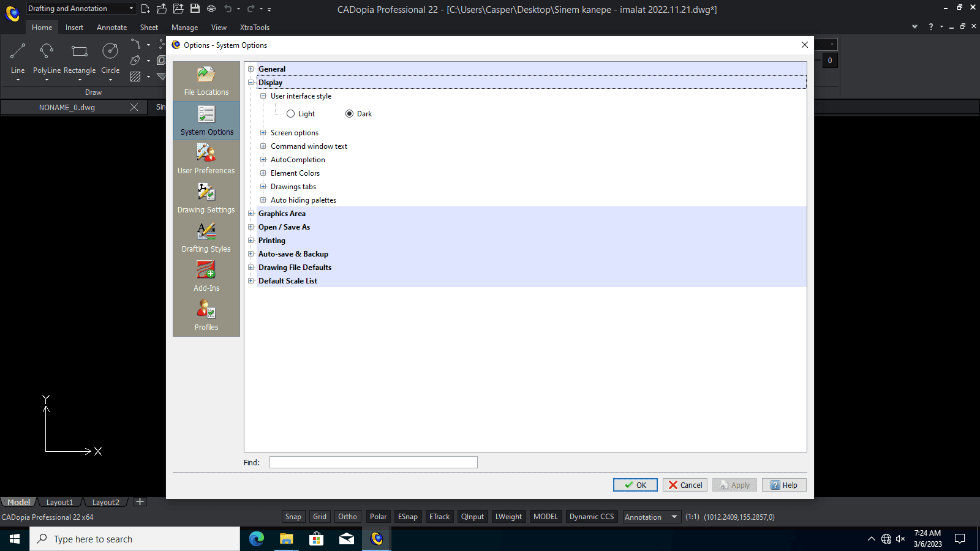Switch to the XtraTools ribbon tab

point(255,28)
